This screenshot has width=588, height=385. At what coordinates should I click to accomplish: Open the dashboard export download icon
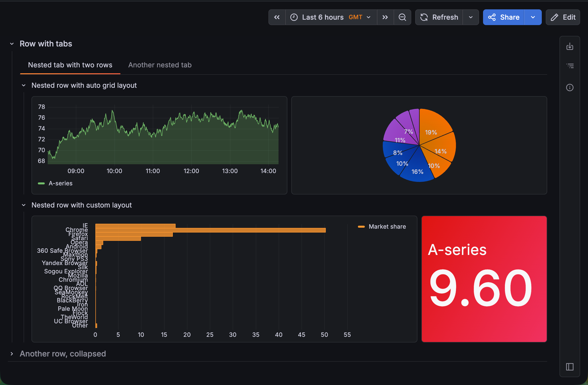(x=570, y=46)
